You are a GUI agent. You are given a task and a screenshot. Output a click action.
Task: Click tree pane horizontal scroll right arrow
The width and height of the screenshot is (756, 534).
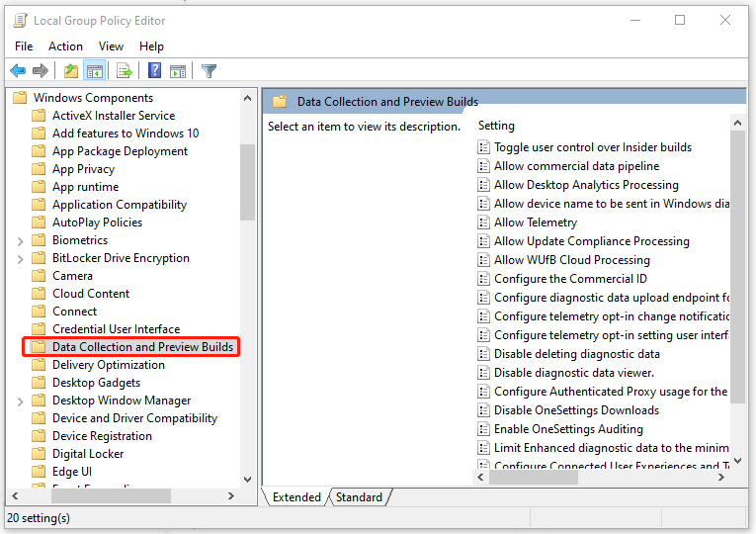pyautogui.click(x=231, y=495)
